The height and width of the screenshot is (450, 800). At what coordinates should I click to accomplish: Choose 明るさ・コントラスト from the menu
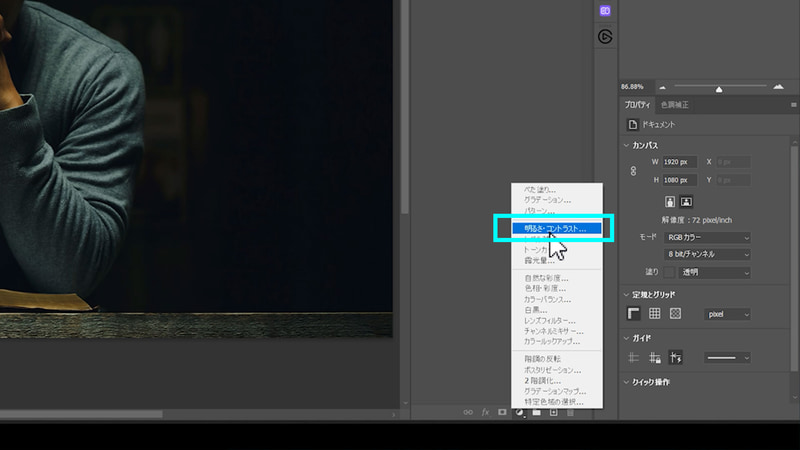[x=557, y=229]
